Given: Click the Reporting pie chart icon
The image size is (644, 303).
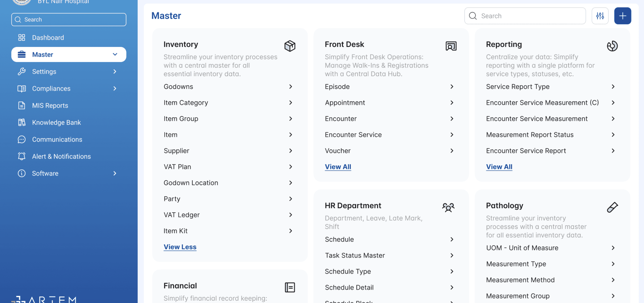Looking at the screenshot, I should coord(612,46).
